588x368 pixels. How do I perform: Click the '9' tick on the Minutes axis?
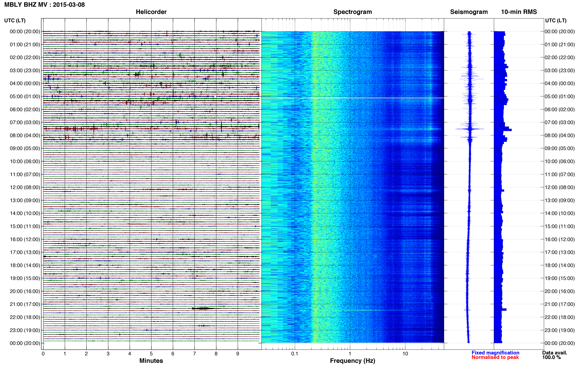coord(238,354)
